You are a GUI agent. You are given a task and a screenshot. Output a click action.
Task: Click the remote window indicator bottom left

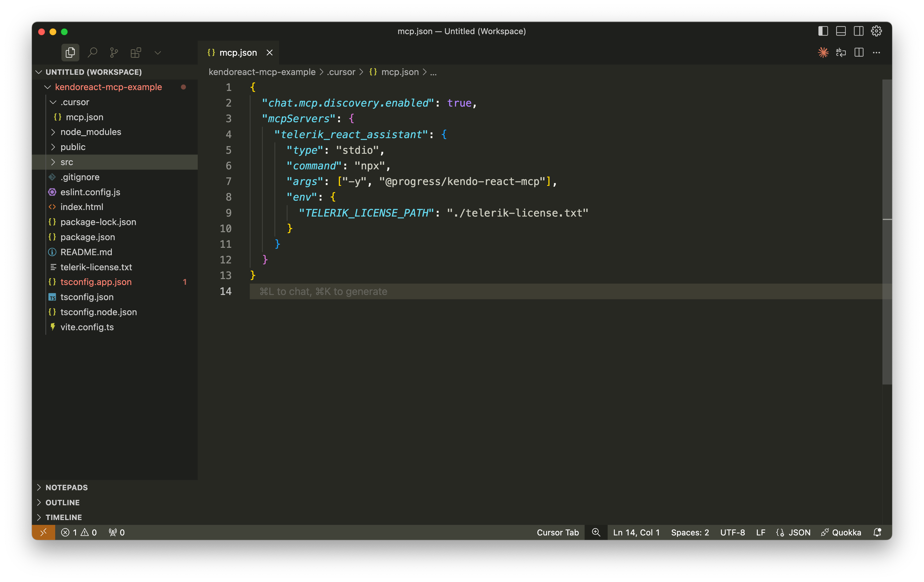click(43, 532)
